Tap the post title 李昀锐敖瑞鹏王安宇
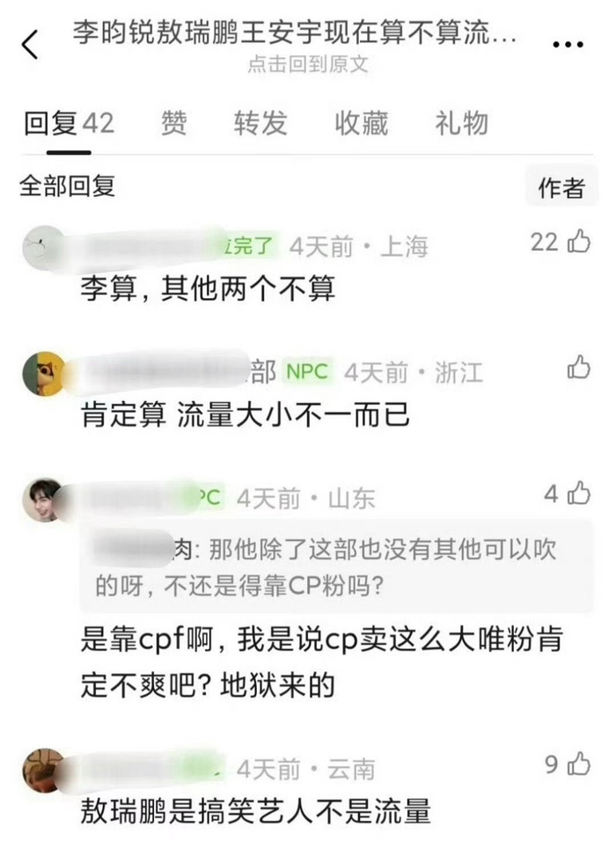Image resolution: width=616 pixels, height=849 pixels. (296, 33)
